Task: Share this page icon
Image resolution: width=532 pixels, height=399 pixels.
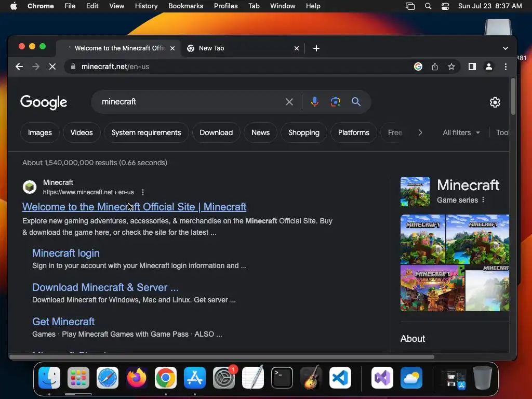Action: (x=435, y=66)
